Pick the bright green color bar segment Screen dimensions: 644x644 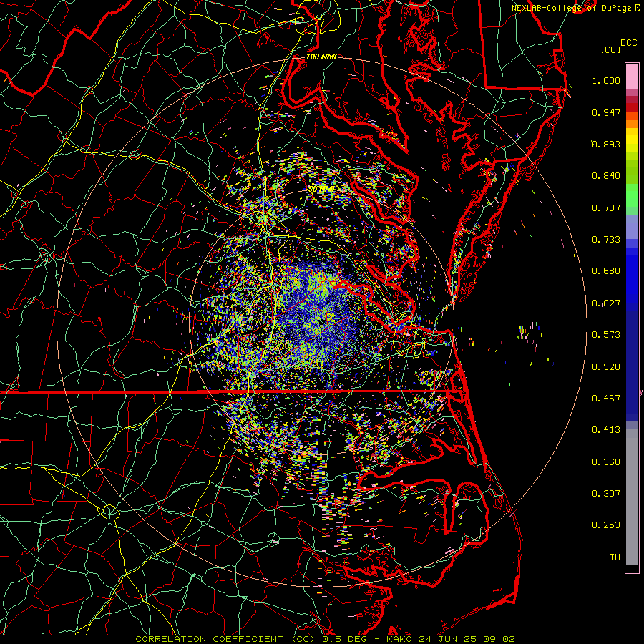632,195
